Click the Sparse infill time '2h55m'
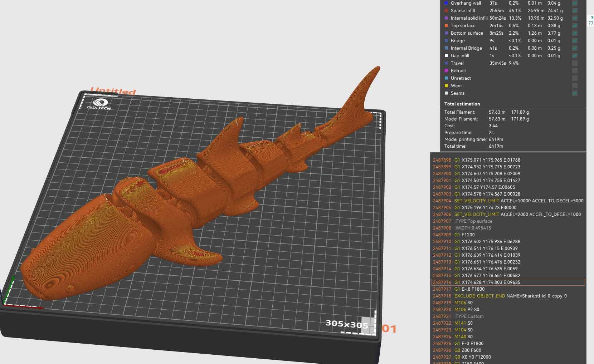 [x=496, y=11]
